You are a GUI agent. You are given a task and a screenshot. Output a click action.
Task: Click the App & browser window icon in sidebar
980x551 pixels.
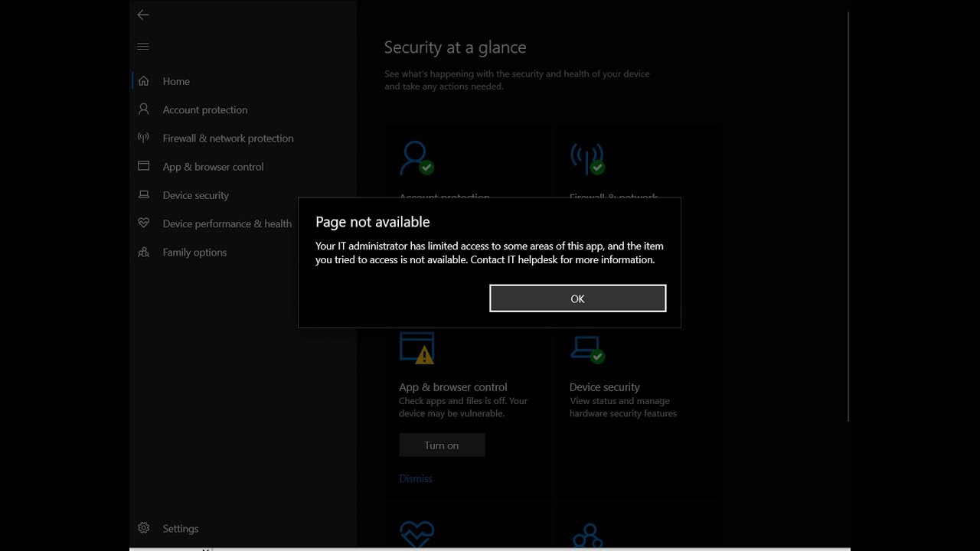point(143,166)
